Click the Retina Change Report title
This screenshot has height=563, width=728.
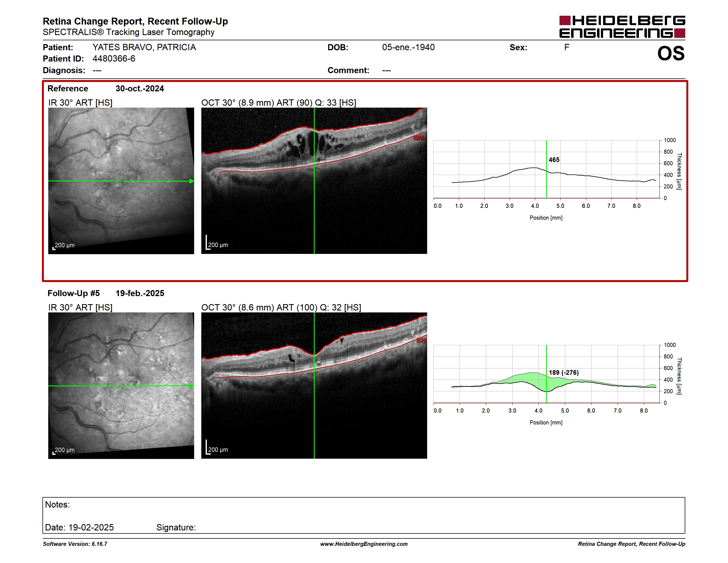tap(135, 21)
